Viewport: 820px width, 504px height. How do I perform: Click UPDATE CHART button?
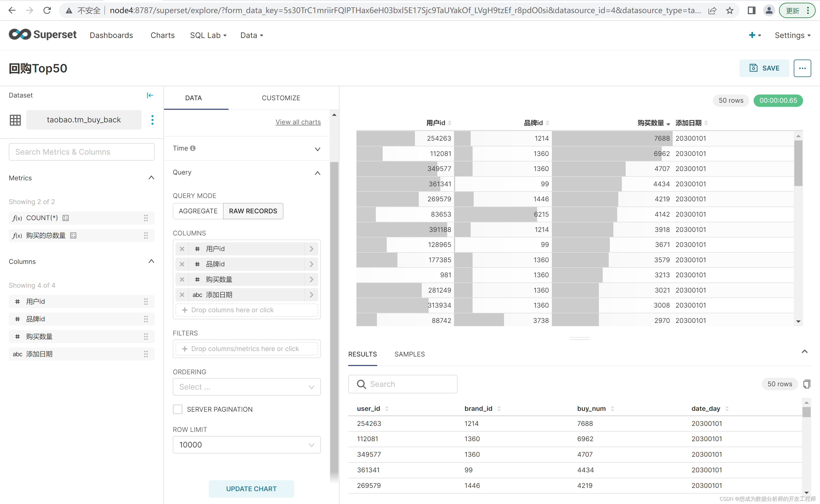tap(251, 488)
